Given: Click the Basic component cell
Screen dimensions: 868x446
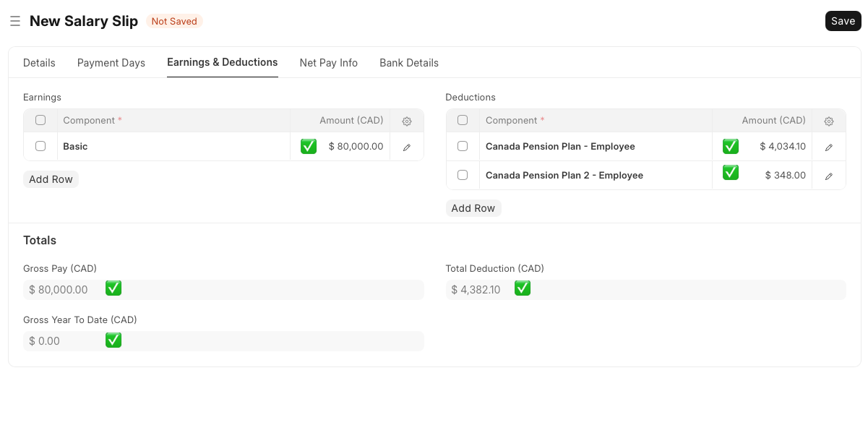Looking at the screenshot, I should click(173, 146).
